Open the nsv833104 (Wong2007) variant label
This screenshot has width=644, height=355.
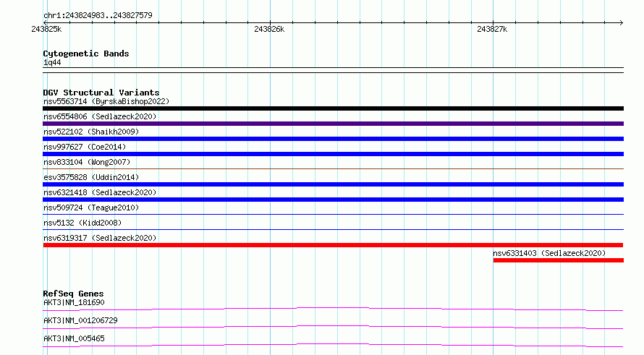click(87, 162)
